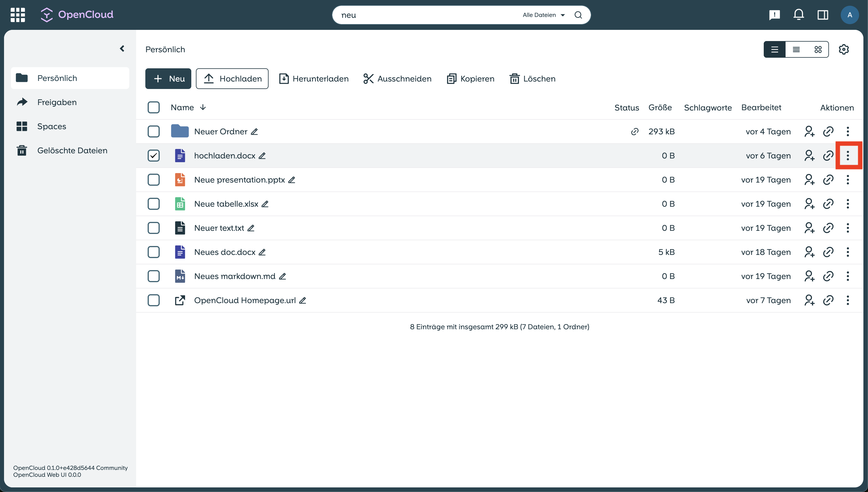Image resolution: width=868 pixels, height=492 pixels.
Task: Show notifications bell
Action: coord(799,15)
